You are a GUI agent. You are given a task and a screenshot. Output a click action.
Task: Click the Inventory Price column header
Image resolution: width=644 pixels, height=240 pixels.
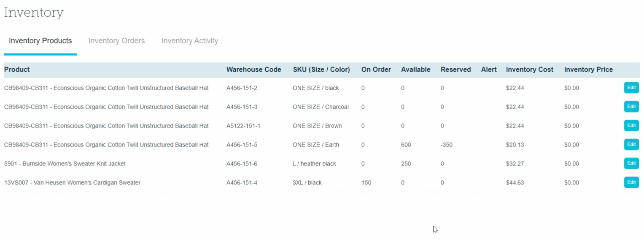[588, 69]
